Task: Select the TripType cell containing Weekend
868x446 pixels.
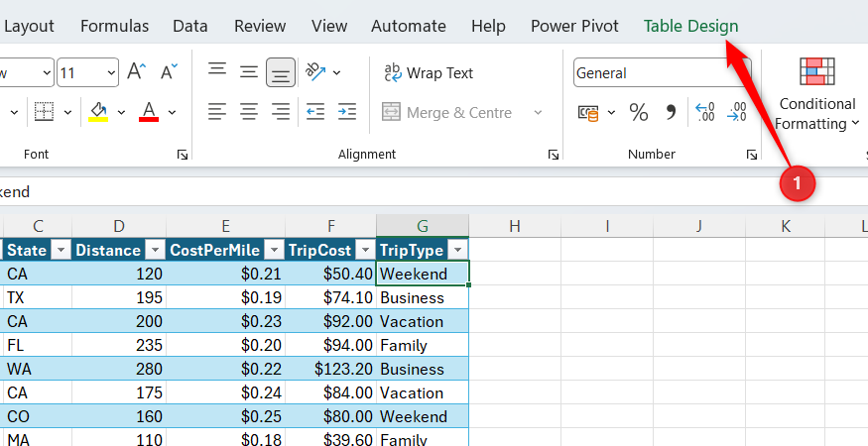Action: tap(423, 274)
